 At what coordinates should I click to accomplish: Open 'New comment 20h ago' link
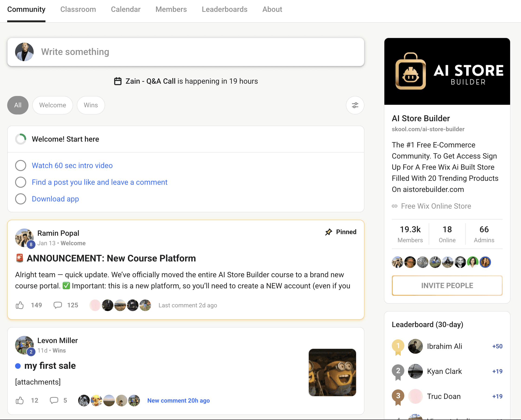(178, 401)
